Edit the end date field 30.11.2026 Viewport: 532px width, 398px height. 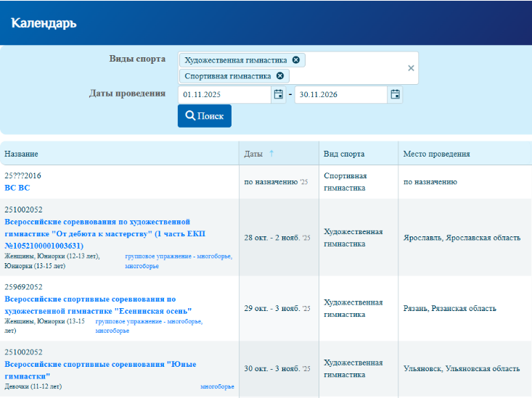340,94
